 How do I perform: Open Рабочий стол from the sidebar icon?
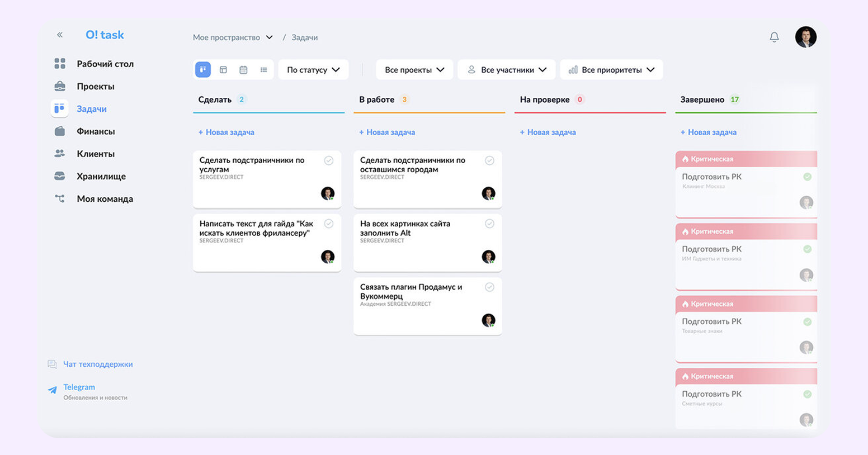(60, 64)
